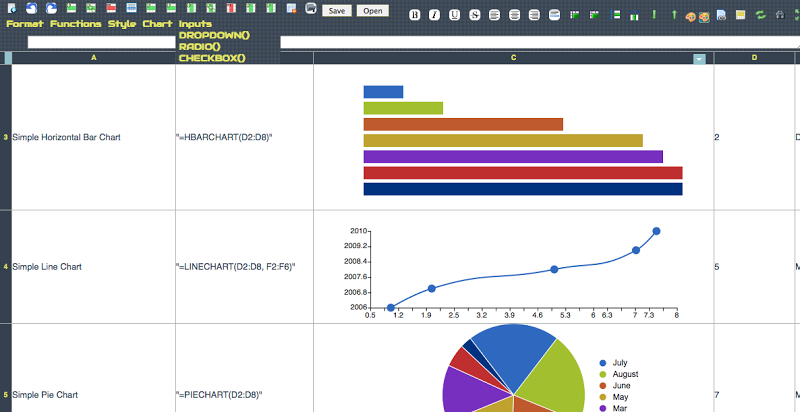Click the green refresh arrows icon
The height and width of the screenshot is (412, 800).
click(x=761, y=15)
